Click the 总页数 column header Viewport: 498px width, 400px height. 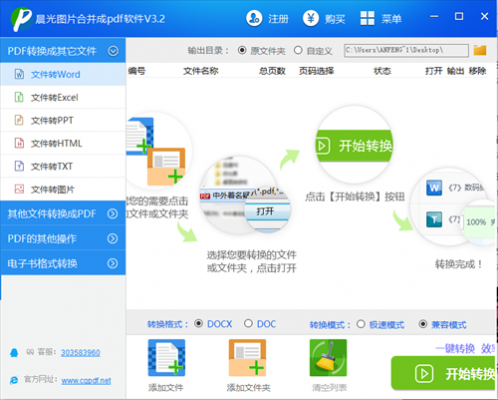(272, 71)
